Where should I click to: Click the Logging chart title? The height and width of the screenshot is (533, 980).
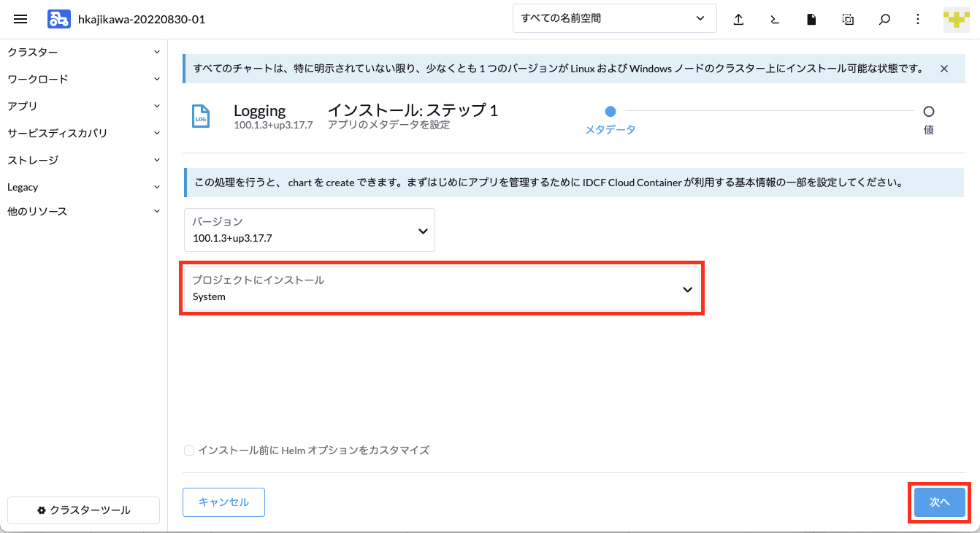259,110
